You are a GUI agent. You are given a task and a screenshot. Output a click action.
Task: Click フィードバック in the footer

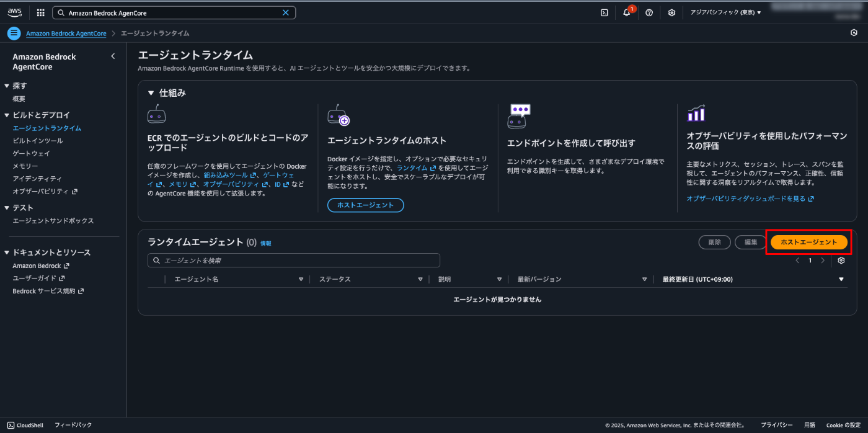(73, 425)
